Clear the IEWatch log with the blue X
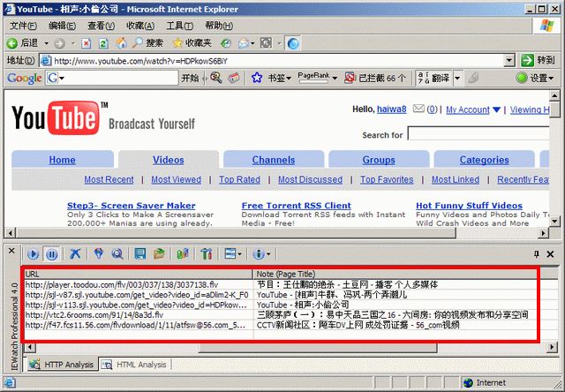This screenshot has height=392, width=565. point(75,254)
